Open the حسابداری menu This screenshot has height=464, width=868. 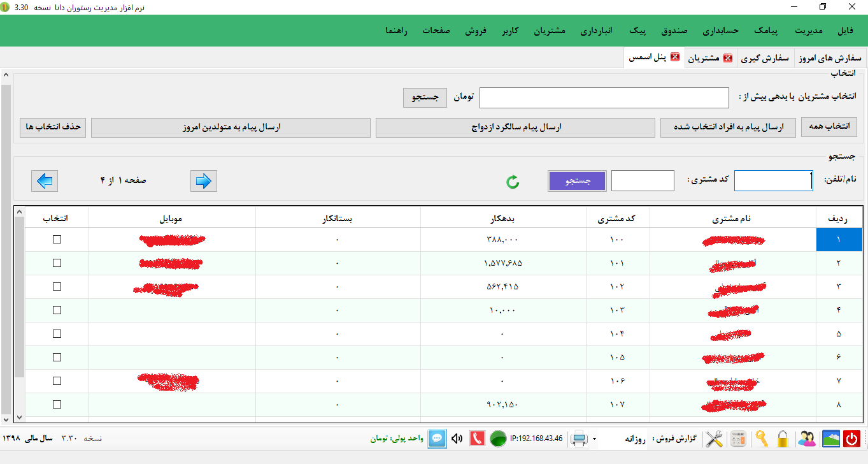(720, 31)
